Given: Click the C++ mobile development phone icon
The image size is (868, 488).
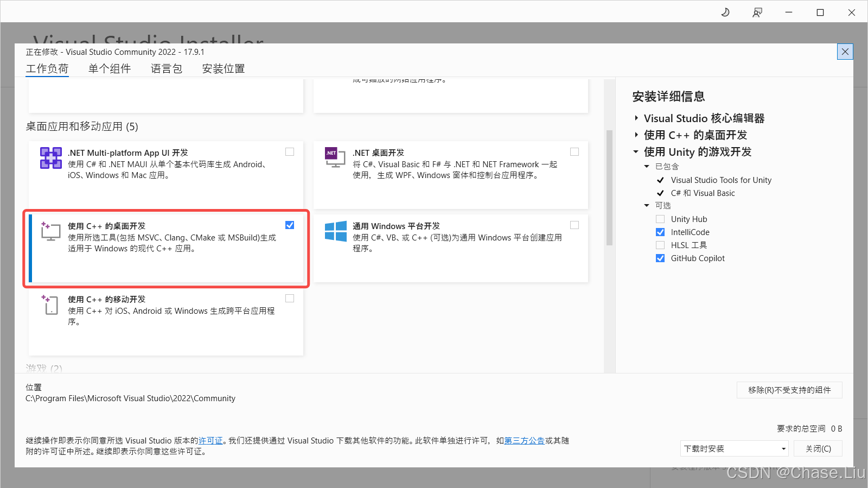Looking at the screenshot, I should coord(50,305).
